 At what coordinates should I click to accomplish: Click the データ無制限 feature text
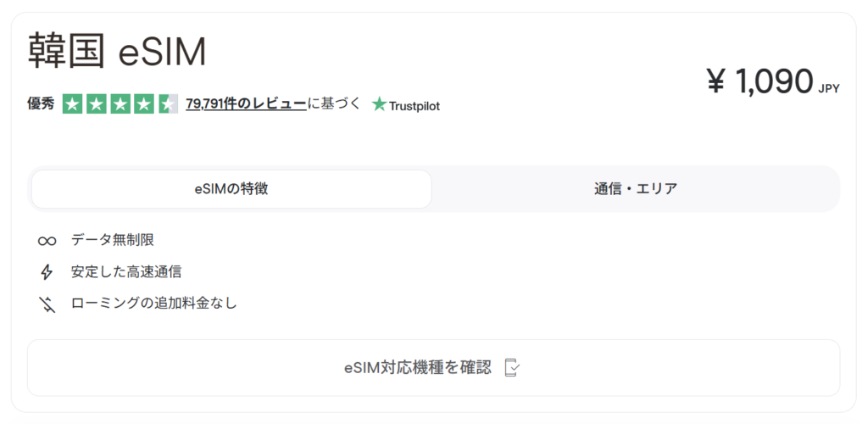coord(113,241)
